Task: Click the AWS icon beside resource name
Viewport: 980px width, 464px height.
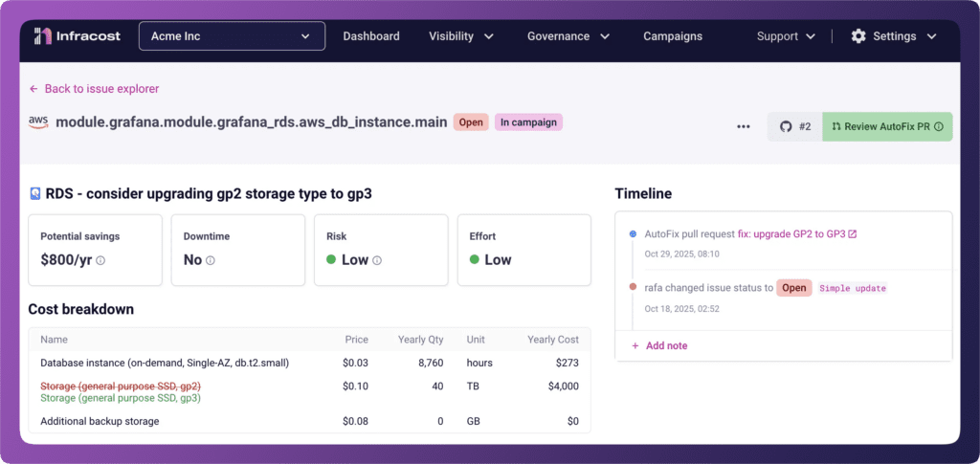Action: point(38,122)
